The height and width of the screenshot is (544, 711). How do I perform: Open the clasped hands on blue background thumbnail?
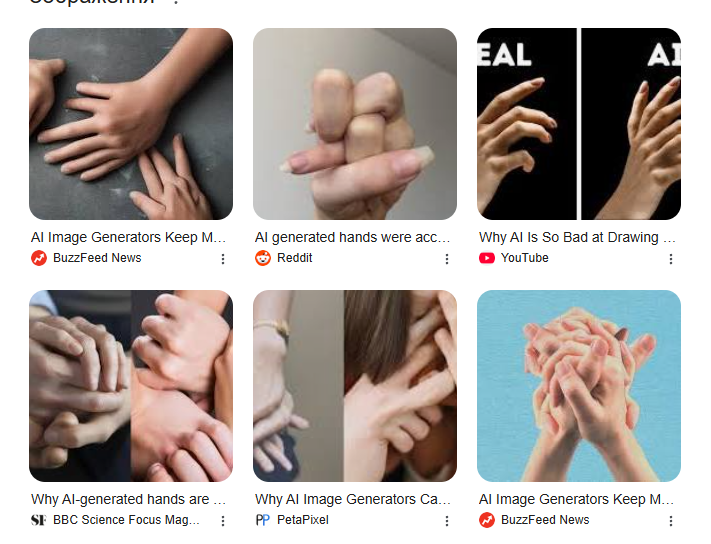click(x=579, y=386)
